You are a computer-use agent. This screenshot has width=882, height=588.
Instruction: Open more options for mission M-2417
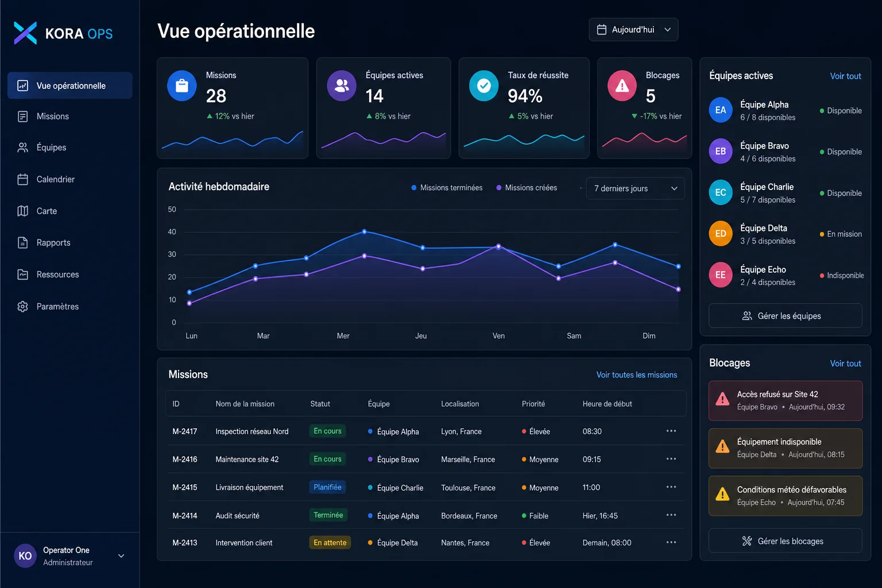671,431
